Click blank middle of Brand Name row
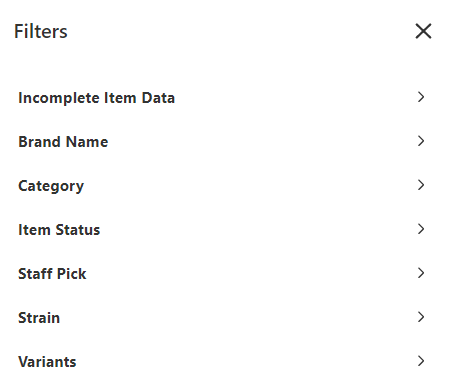458x392 pixels. 260,141
